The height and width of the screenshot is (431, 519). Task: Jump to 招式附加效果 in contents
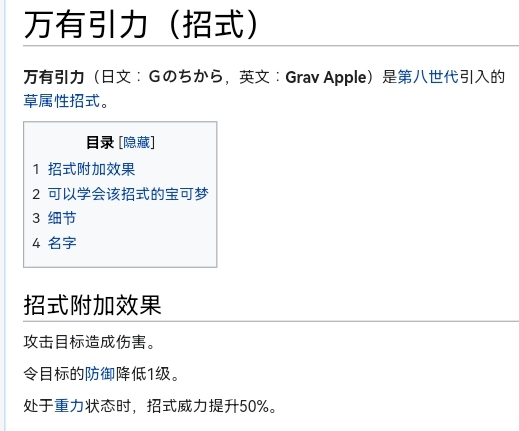[91, 169]
